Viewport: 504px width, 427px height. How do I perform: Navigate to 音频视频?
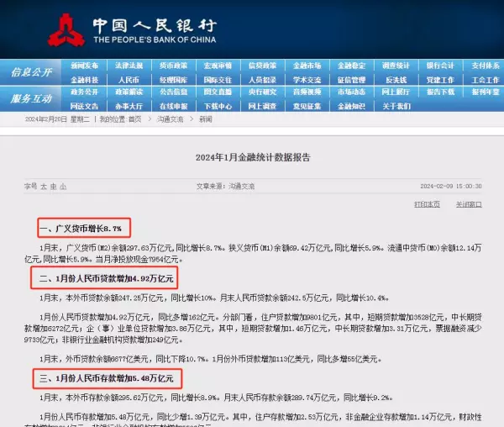pyautogui.click(x=307, y=92)
